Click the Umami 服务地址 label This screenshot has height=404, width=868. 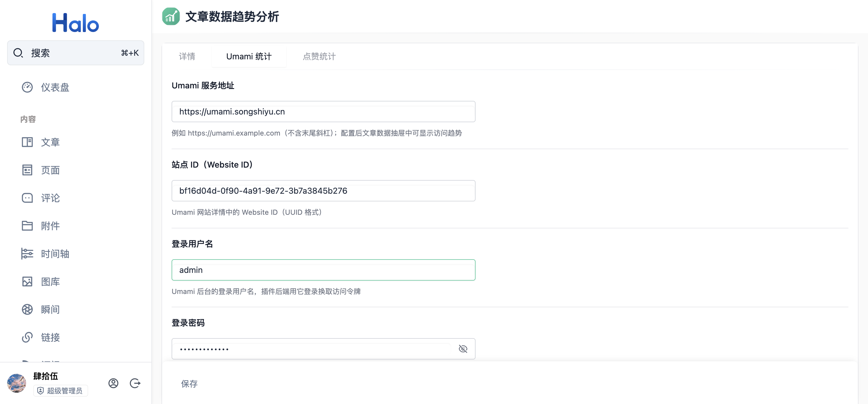click(x=203, y=85)
